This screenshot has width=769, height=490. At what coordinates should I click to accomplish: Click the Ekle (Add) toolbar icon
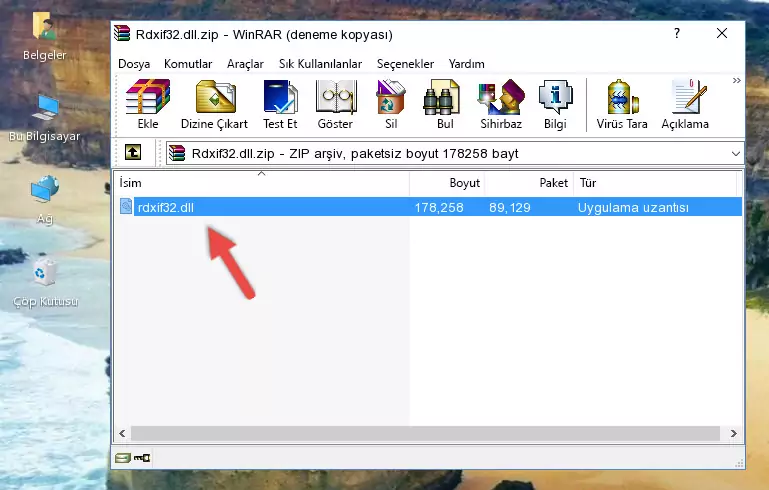148,104
